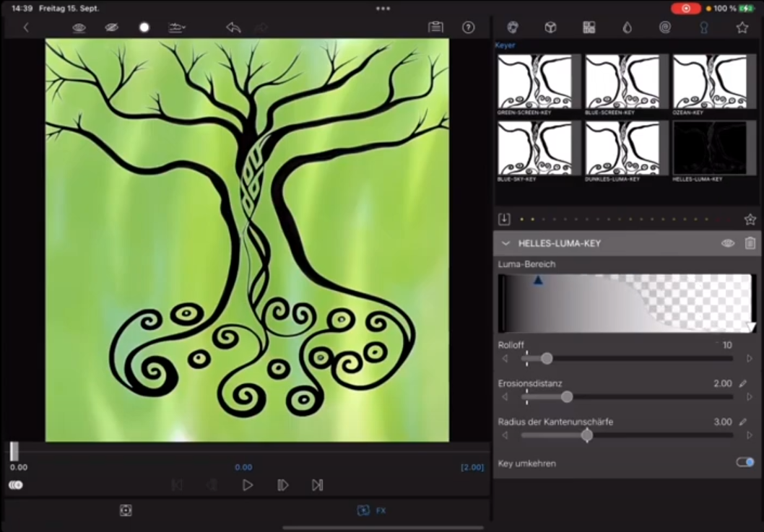This screenshot has width=764, height=532.
Task: Switch to the frame and fit tab
Action: [x=126, y=510]
